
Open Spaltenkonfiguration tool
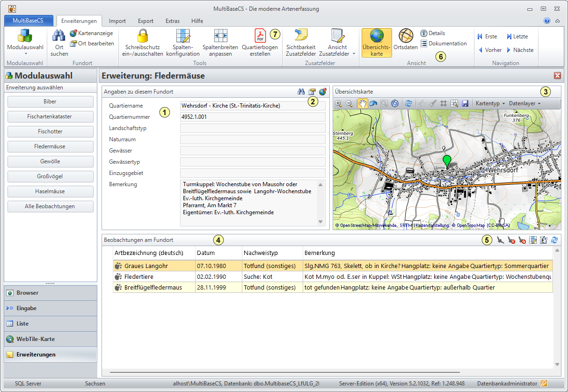click(x=182, y=43)
